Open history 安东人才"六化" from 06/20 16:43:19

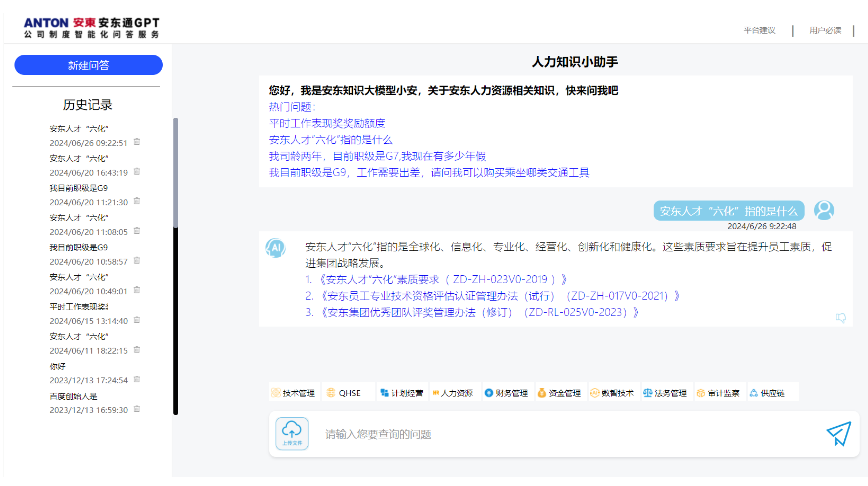pos(79,158)
